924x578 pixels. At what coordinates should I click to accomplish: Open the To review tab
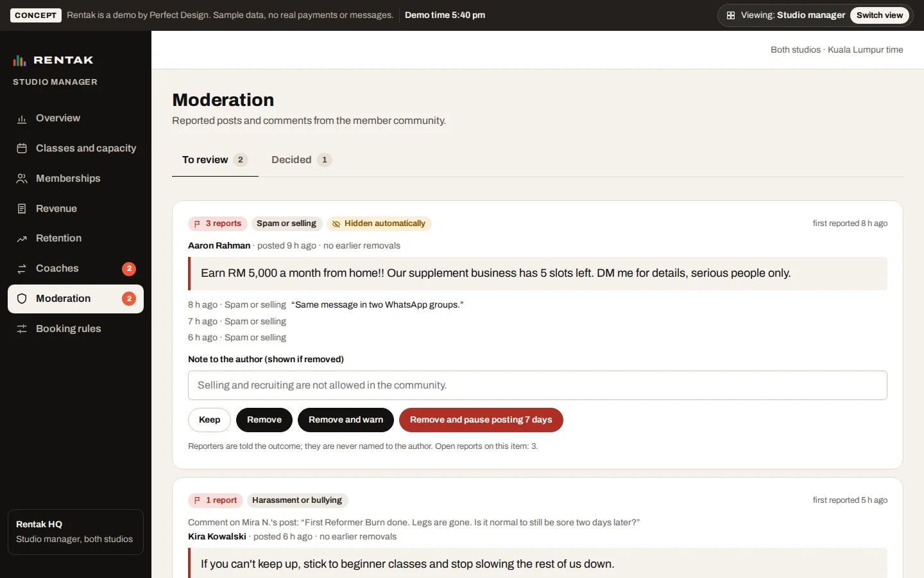pos(215,160)
